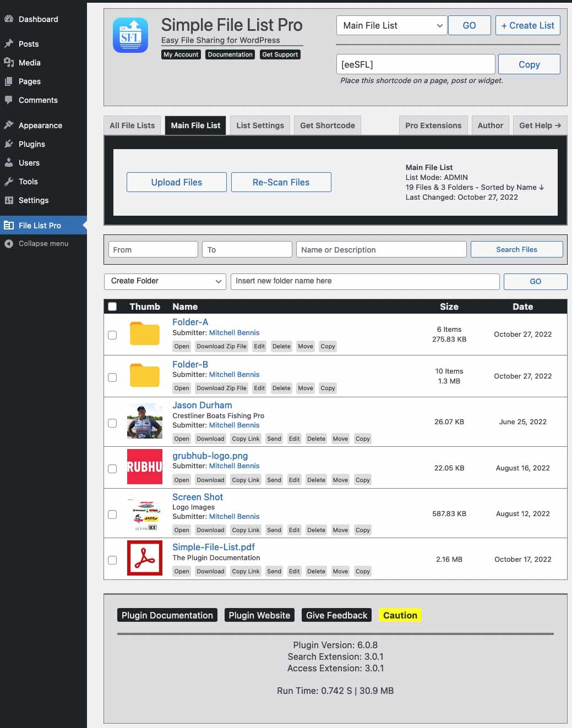Viewport: 572px width, 728px height.
Task: Check the Folder-A row checkbox
Action: (x=112, y=335)
